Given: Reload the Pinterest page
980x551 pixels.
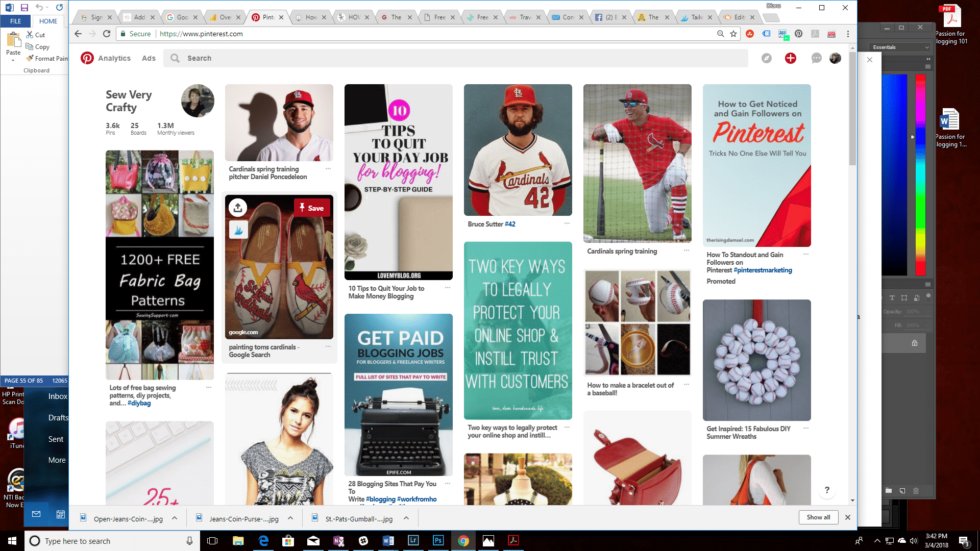Looking at the screenshot, I should pos(107,34).
